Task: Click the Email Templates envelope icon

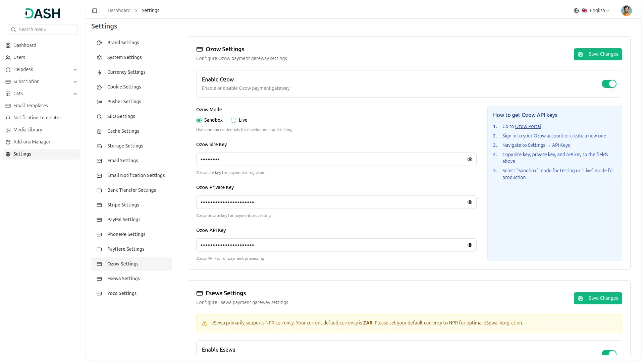Action: click(x=8, y=106)
